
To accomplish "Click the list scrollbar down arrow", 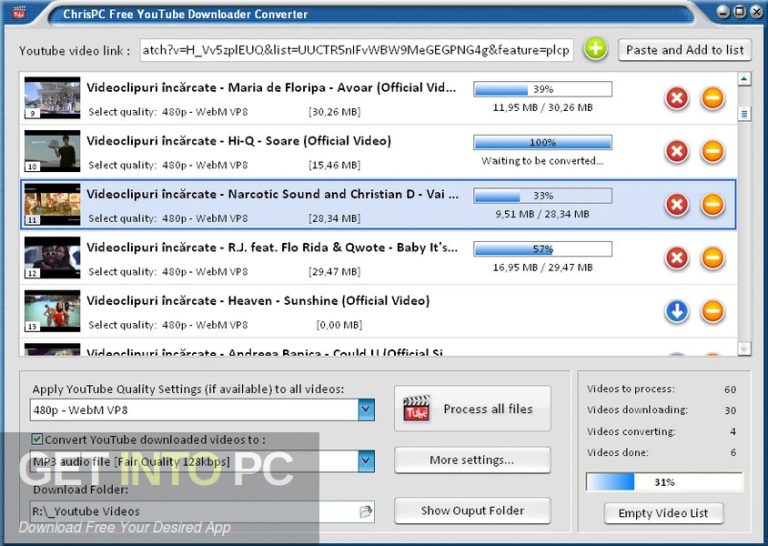I will click(x=744, y=348).
